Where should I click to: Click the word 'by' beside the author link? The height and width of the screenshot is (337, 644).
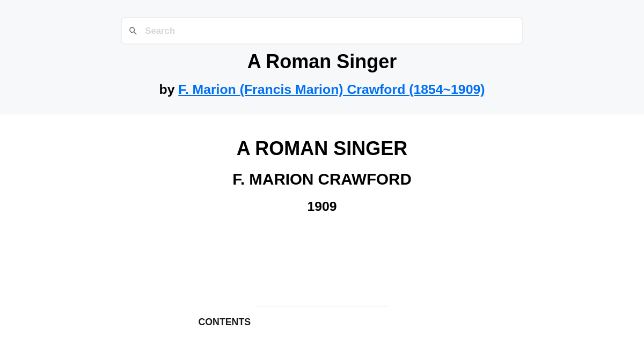tap(167, 90)
